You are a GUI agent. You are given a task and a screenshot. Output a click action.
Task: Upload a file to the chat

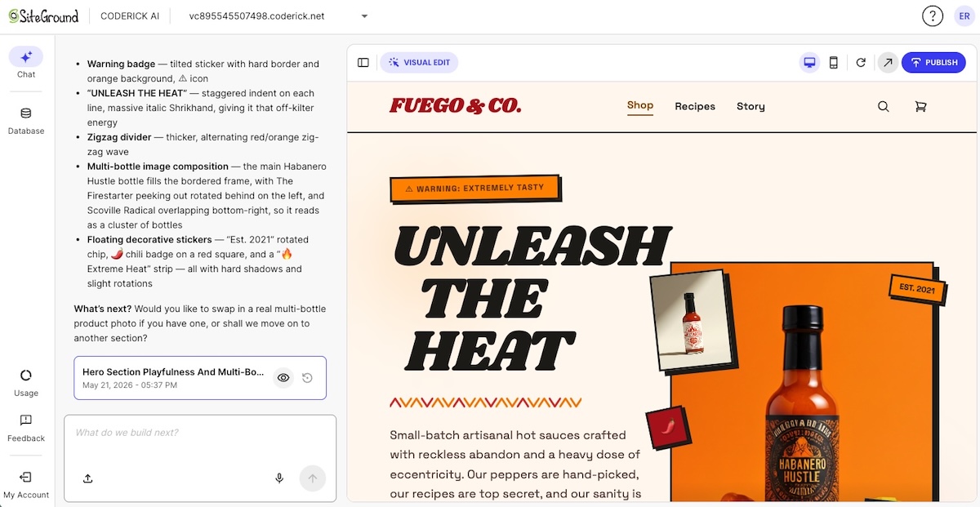88,478
